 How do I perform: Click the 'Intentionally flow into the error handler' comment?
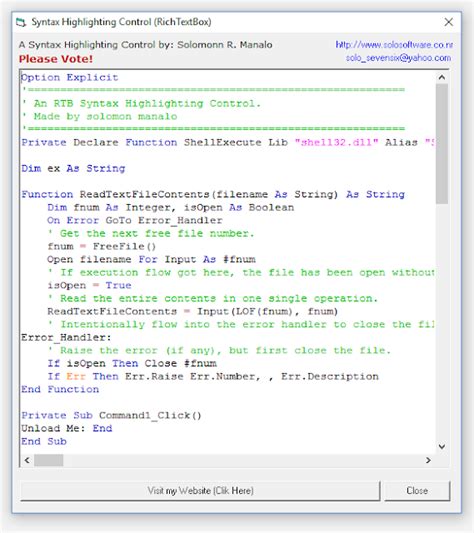[x=241, y=324]
